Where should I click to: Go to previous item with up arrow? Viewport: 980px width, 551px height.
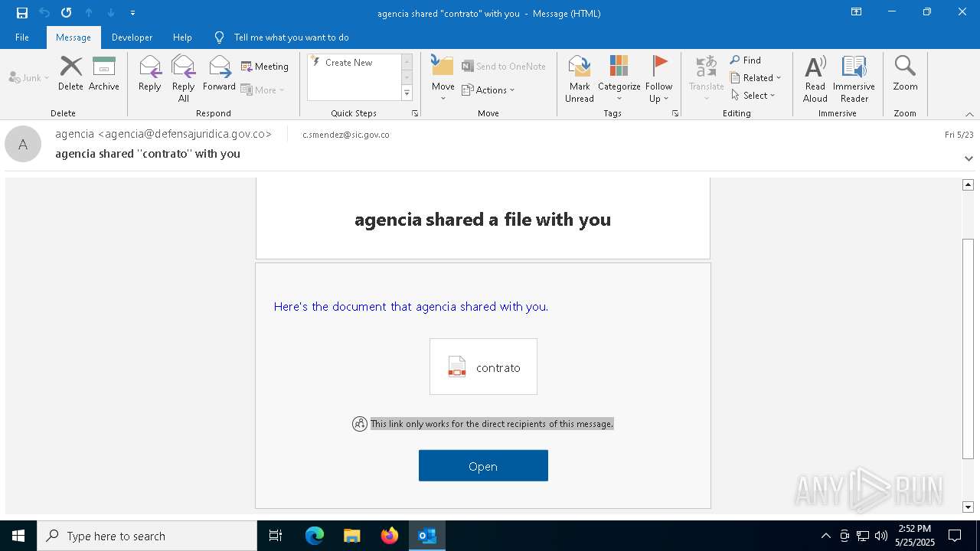89,13
